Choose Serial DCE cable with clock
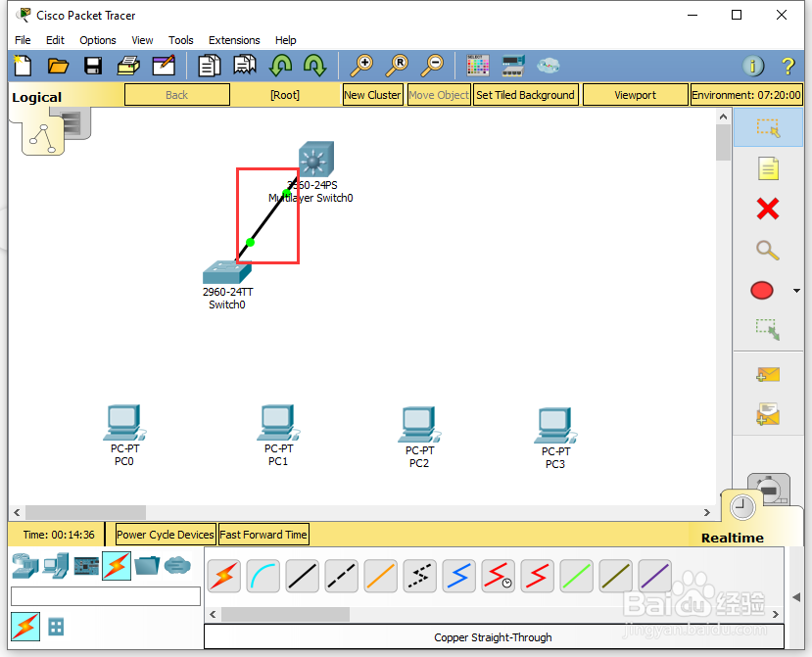Viewport: 812px width, 657px height. pyautogui.click(x=499, y=577)
